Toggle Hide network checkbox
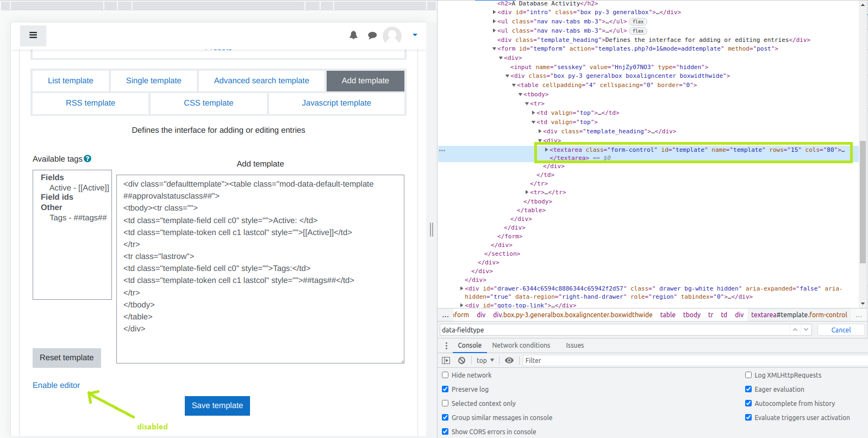Screen dimensions: 868x438 point(445,375)
